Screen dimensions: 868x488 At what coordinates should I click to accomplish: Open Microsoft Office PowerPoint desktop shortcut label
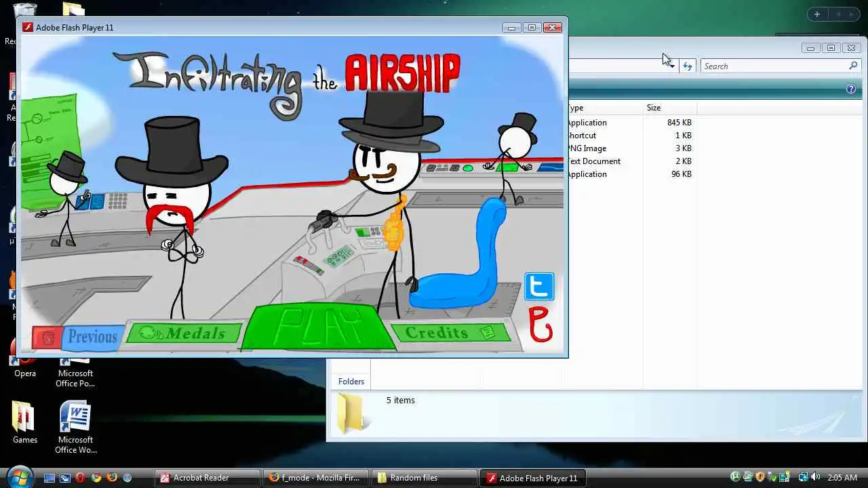pos(75,378)
